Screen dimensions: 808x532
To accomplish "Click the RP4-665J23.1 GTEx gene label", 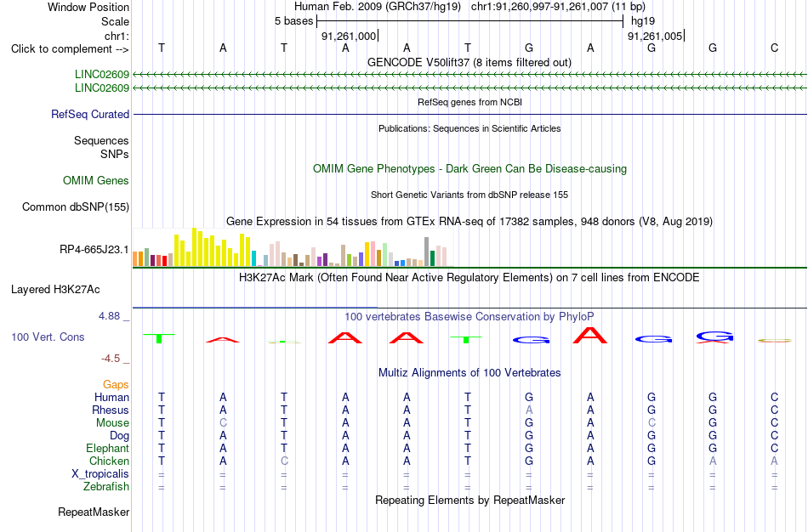I will point(94,250).
